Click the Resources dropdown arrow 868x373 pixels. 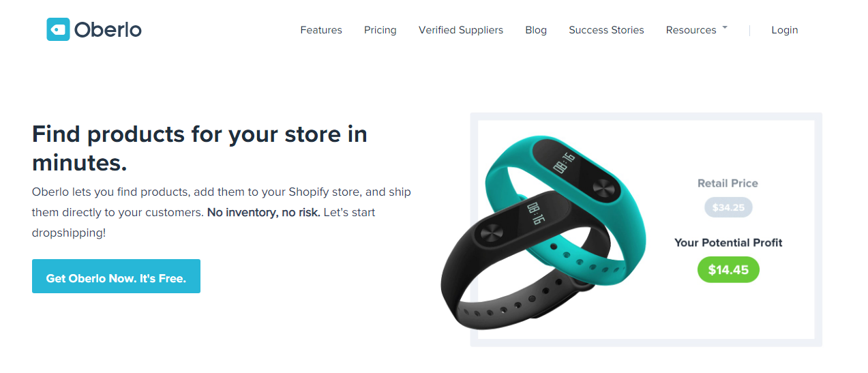click(x=724, y=28)
